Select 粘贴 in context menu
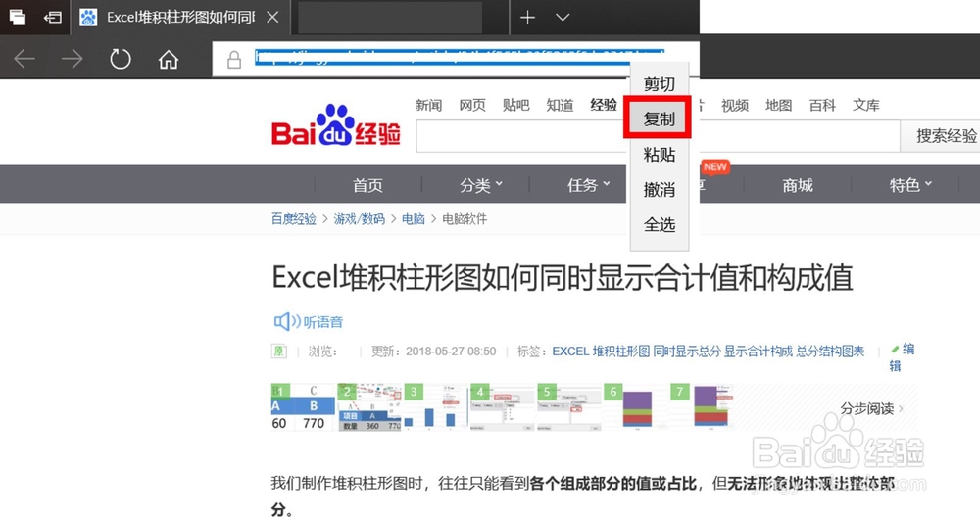980x517 pixels. click(x=659, y=155)
